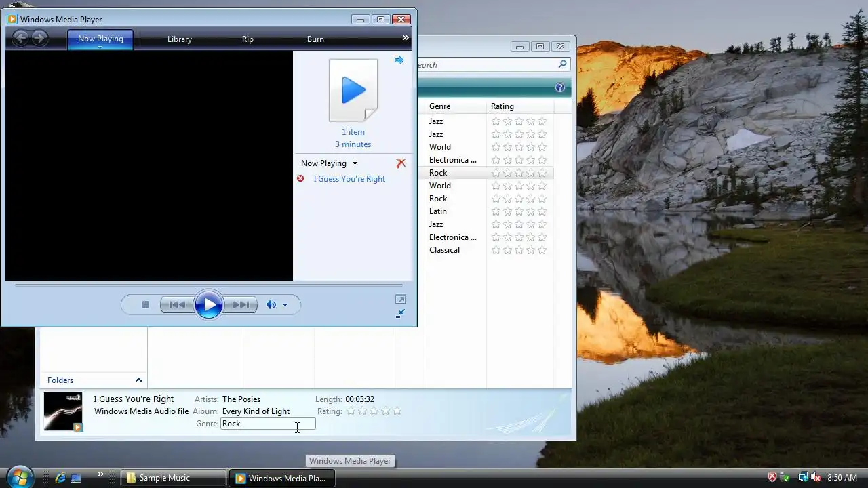The image size is (868, 488).
Task: Select the Latin genre row
Action: tap(438, 211)
